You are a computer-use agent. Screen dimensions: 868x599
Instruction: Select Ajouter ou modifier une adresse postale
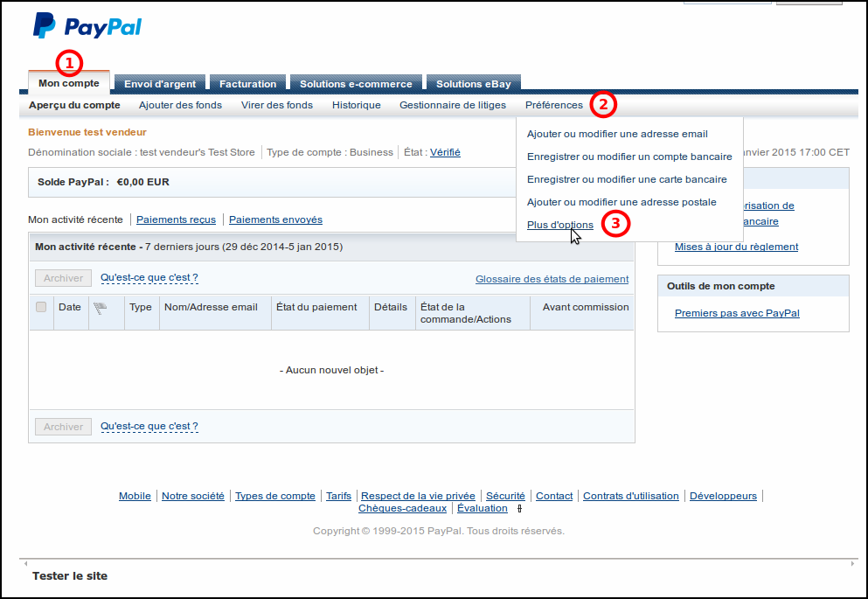point(621,202)
